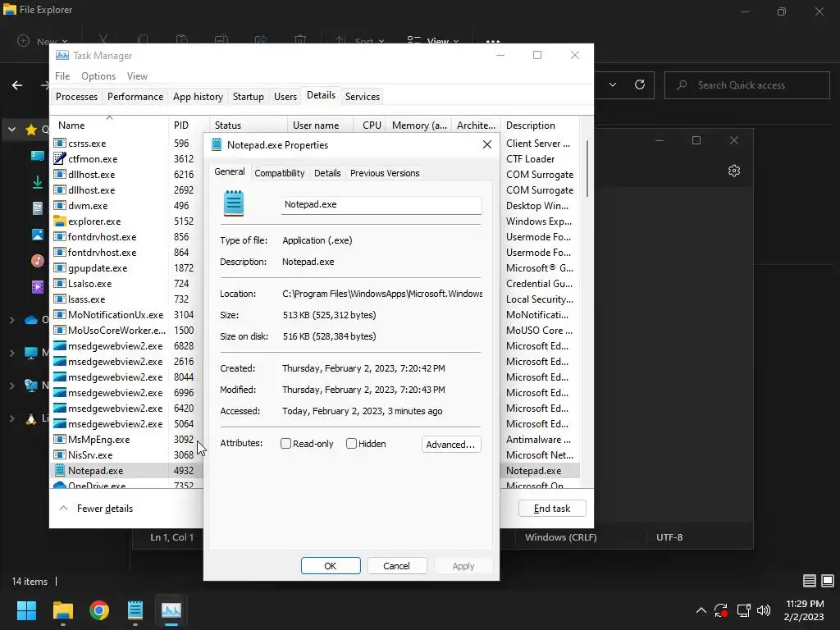Sort by Description column header
This screenshot has height=630, width=840.
(540, 125)
